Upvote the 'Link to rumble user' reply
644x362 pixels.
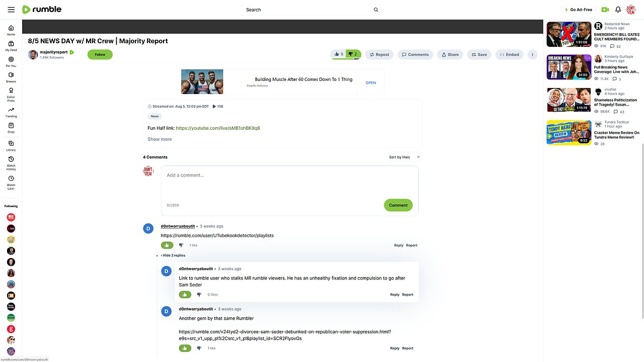(185, 295)
